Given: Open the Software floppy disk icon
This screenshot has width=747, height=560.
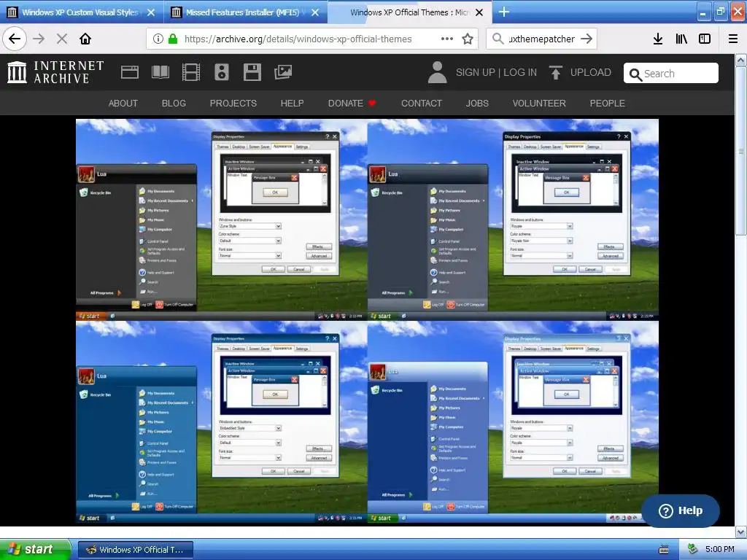Looking at the screenshot, I should (252, 72).
